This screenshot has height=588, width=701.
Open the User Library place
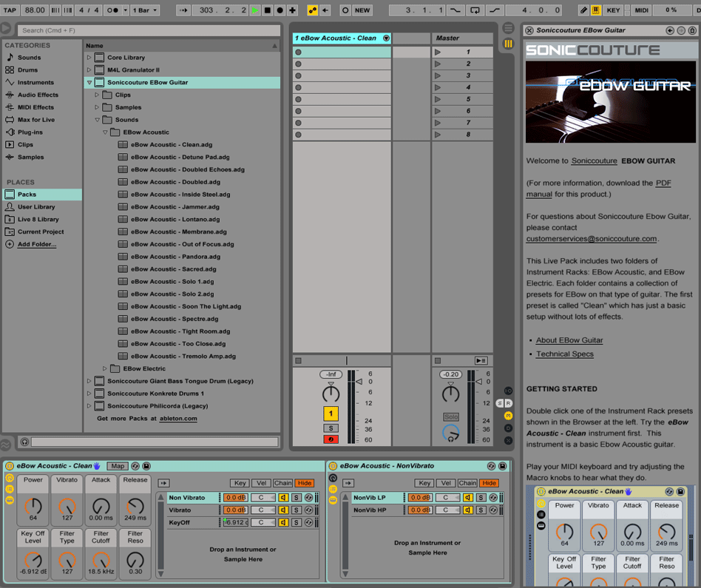(x=36, y=207)
